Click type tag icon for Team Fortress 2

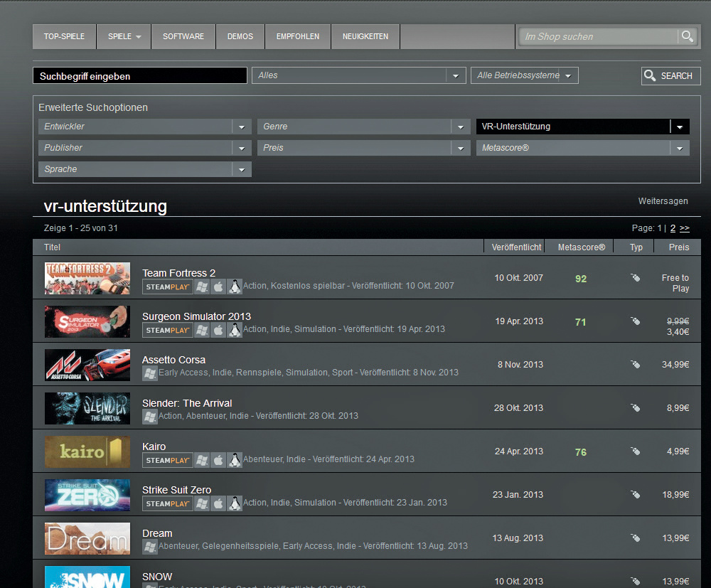tap(635, 277)
